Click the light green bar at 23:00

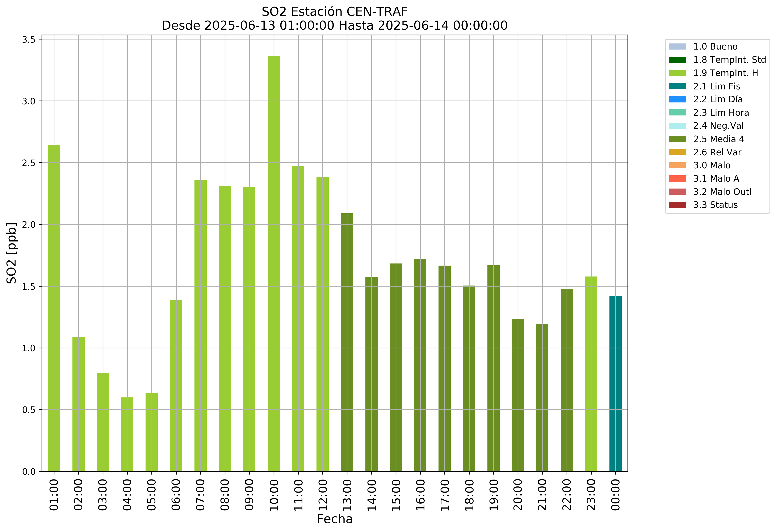click(591, 374)
